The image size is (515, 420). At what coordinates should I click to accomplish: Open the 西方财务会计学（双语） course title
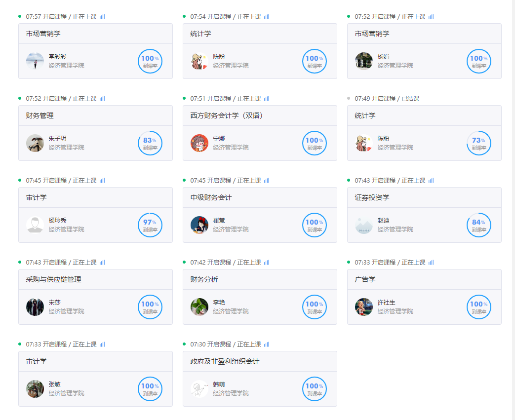[226, 115]
